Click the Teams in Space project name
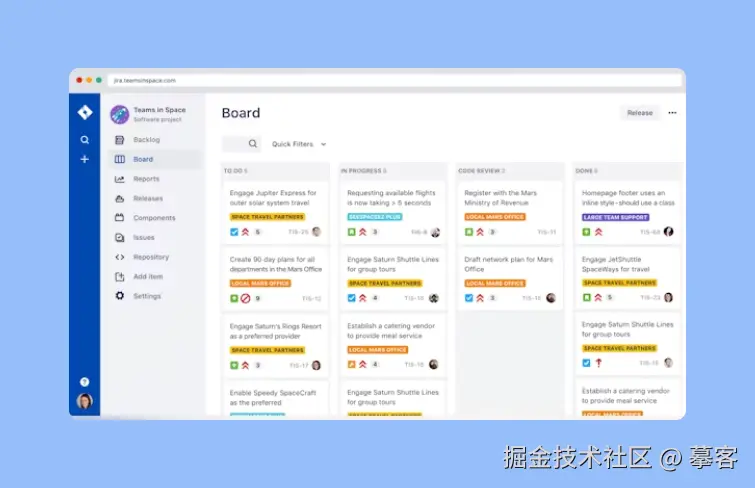Screen dimensions: 755x488 click(x=159, y=110)
